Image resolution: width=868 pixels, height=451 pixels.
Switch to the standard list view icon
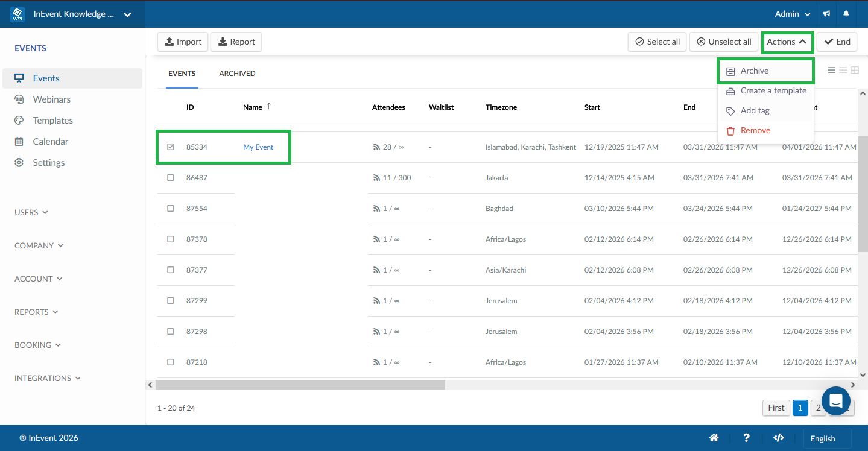(832, 71)
